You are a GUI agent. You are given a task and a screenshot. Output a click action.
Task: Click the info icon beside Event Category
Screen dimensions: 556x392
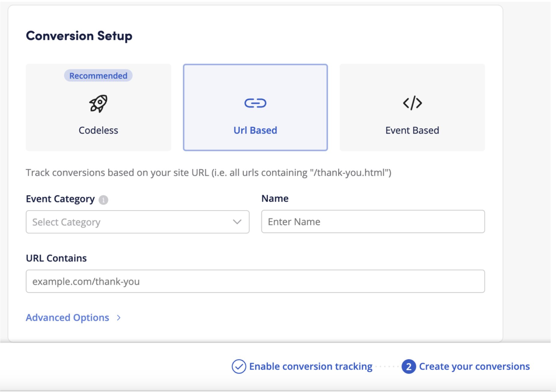coord(103,200)
